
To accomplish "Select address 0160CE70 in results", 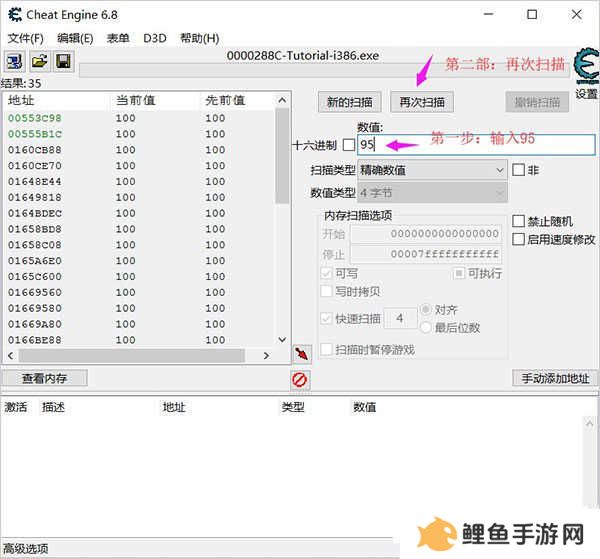I will tap(139, 166).
